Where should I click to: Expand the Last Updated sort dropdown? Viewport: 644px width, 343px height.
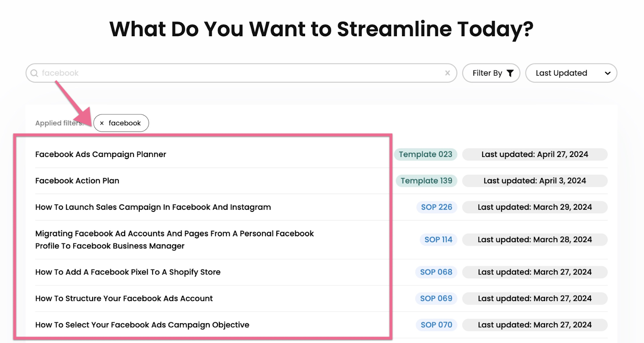571,73
